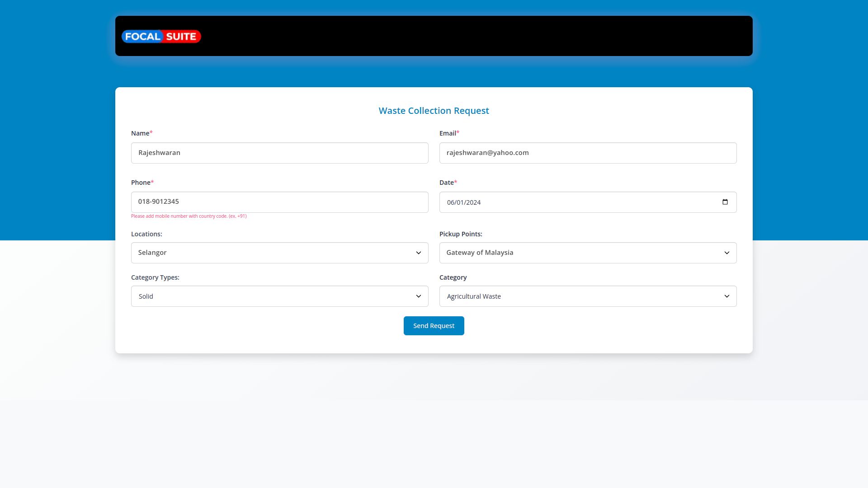Click the Phone number input field
The height and width of the screenshot is (488, 868).
279,202
